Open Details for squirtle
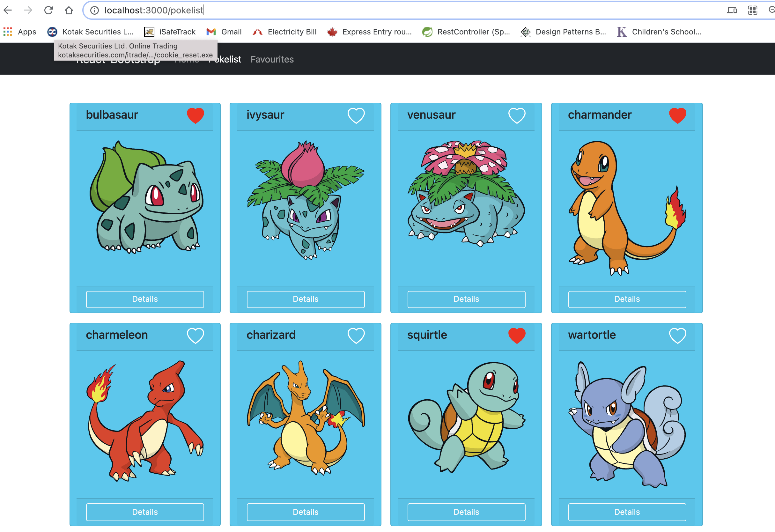 [x=466, y=512]
